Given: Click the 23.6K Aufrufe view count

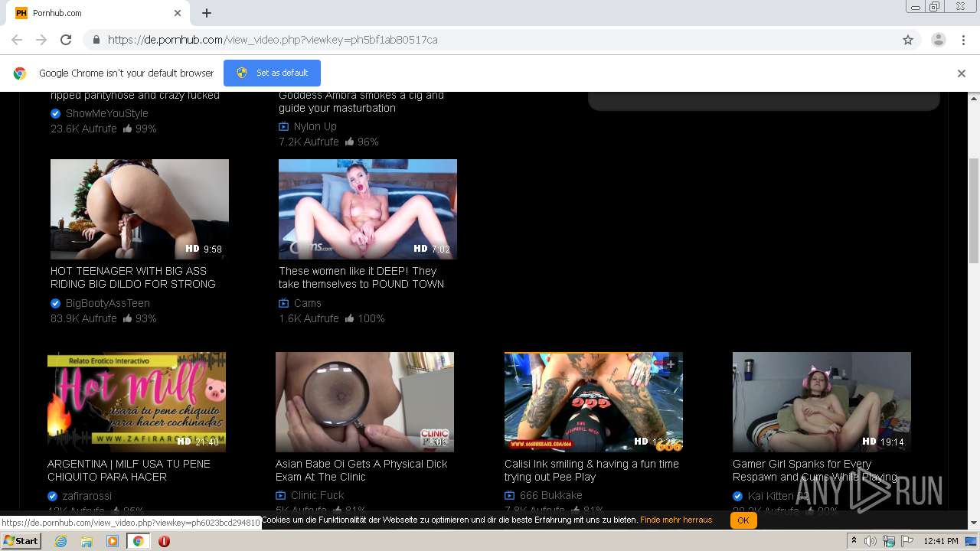Looking at the screenshot, I should coord(83,129).
